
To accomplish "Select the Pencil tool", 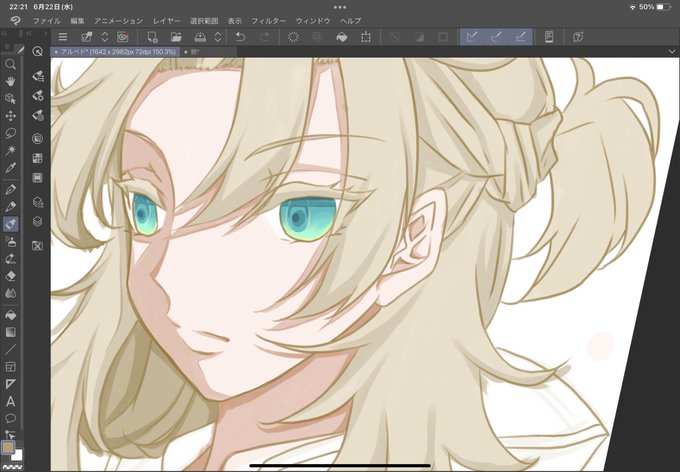I will (10, 206).
